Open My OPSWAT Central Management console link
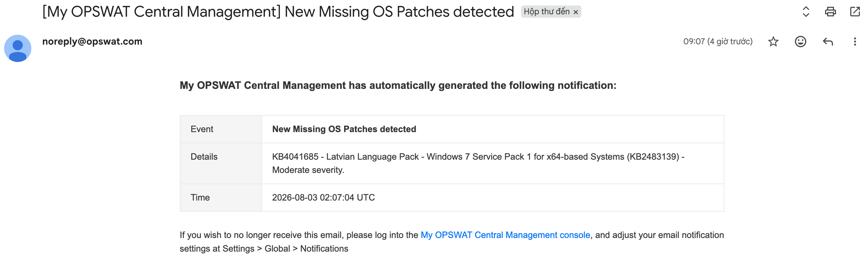The width and height of the screenshot is (868, 271). (505, 235)
